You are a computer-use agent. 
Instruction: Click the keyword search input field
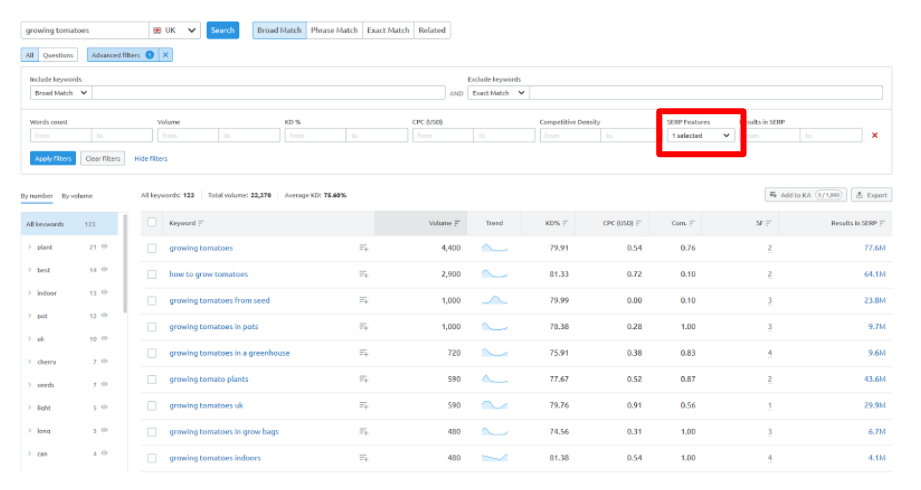tap(85, 30)
